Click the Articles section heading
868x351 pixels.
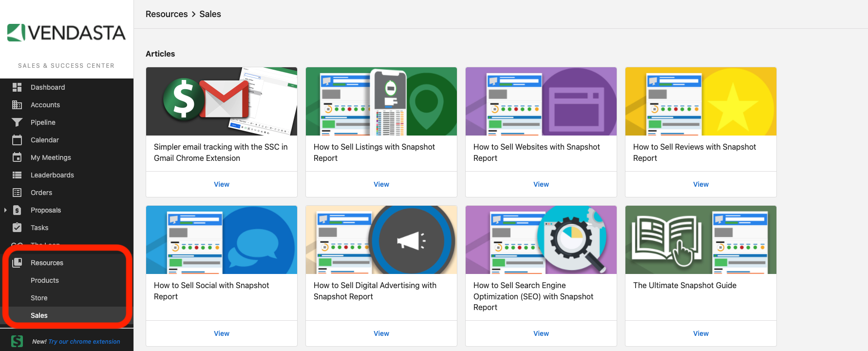(x=160, y=54)
